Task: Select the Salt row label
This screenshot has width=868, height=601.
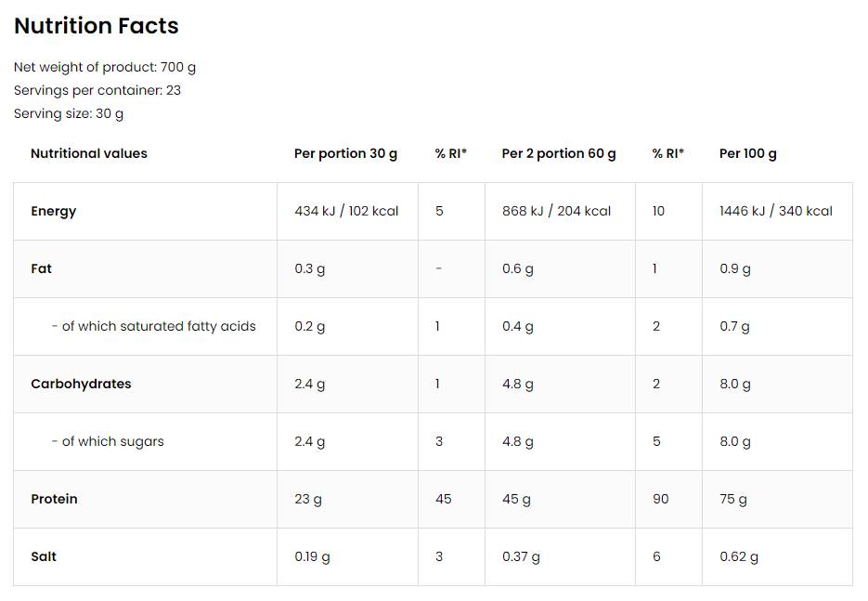Action: 44,556
